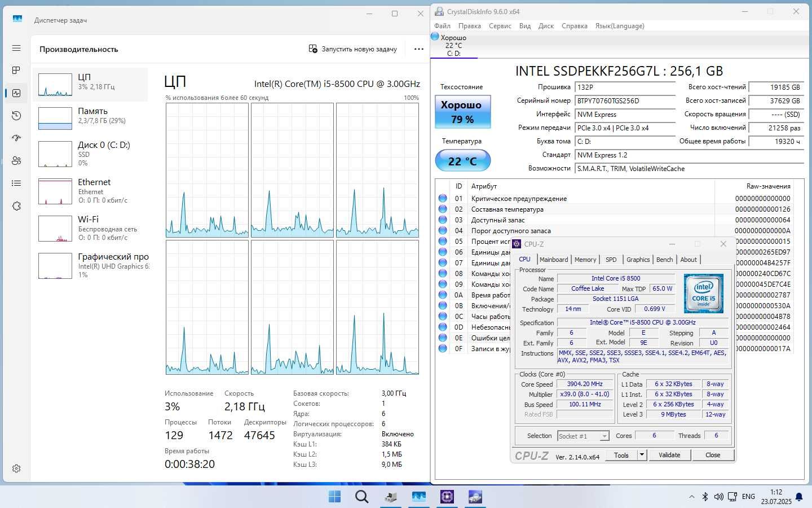Click the more options ellipsis in Task Manager

tap(418, 49)
